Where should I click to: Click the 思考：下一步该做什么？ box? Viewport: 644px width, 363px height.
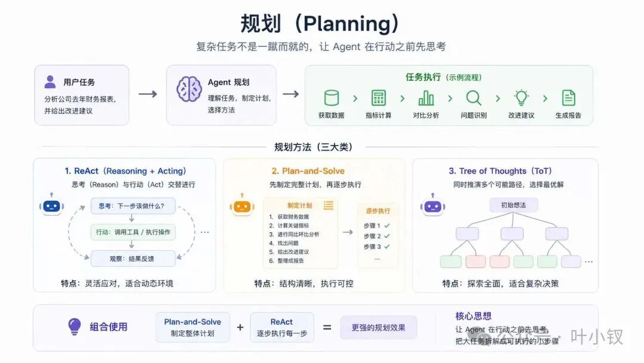[133, 205]
